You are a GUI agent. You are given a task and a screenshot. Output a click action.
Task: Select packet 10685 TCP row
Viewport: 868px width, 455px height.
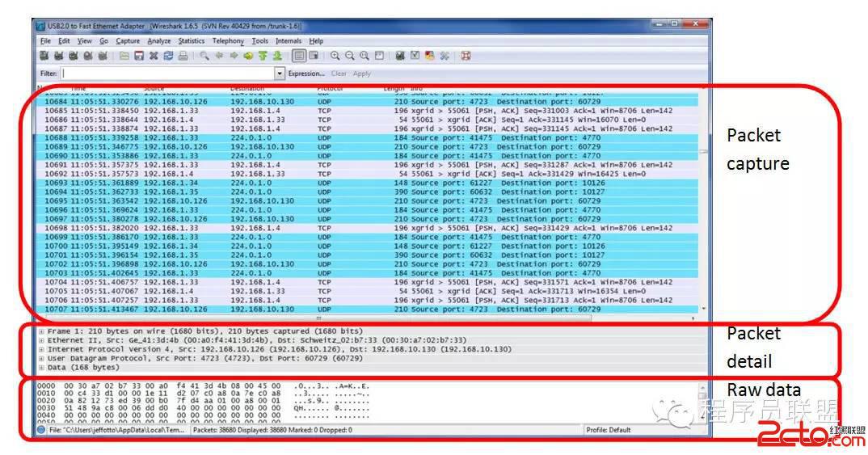[x=366, y=111]
